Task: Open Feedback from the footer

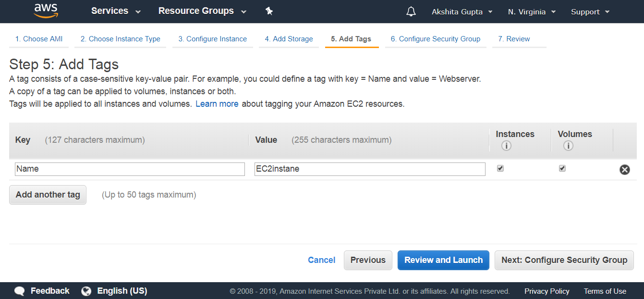Action: click(x=50, y=290)
